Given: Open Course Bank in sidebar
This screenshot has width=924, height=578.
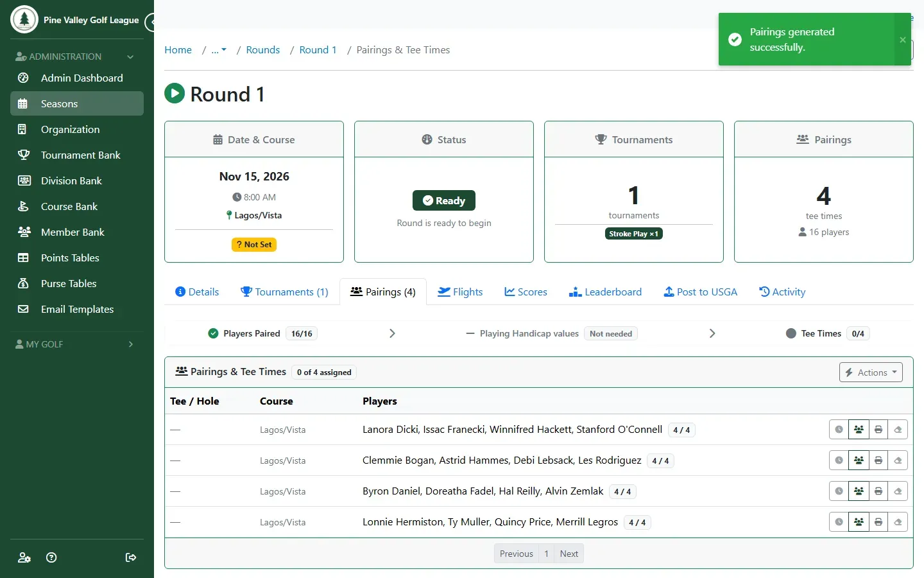Looking at the screenshot, I should [x=77, y=206].
